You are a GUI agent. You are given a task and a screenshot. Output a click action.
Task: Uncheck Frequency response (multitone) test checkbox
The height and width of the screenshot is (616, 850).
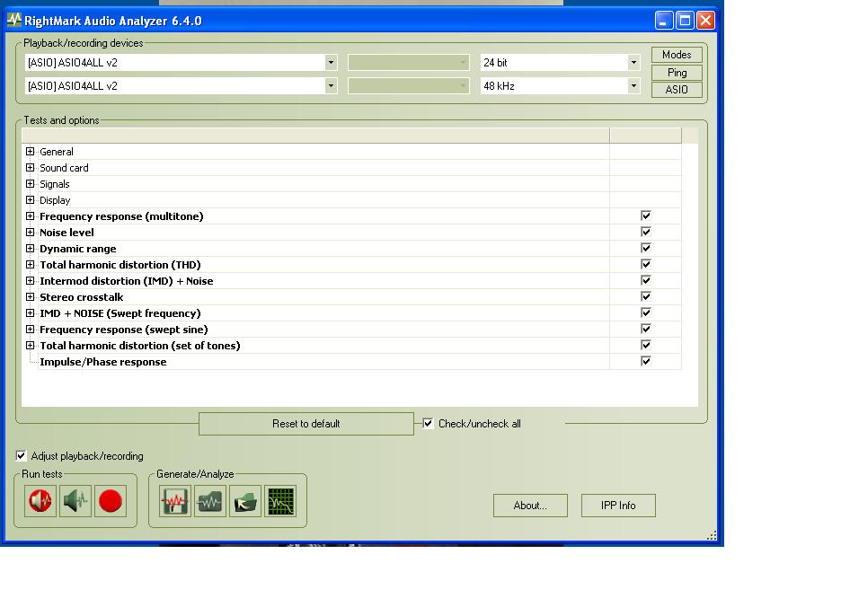point(646,216)
